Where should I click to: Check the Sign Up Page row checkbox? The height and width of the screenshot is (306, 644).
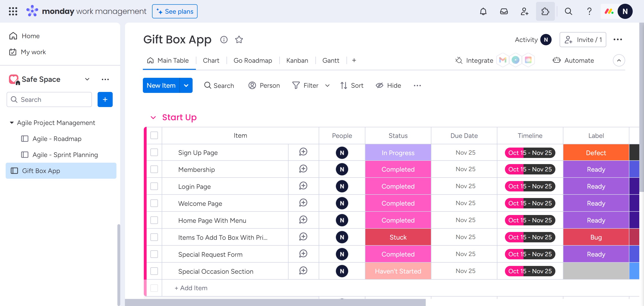pyautogui.click(x=154, y=152)
